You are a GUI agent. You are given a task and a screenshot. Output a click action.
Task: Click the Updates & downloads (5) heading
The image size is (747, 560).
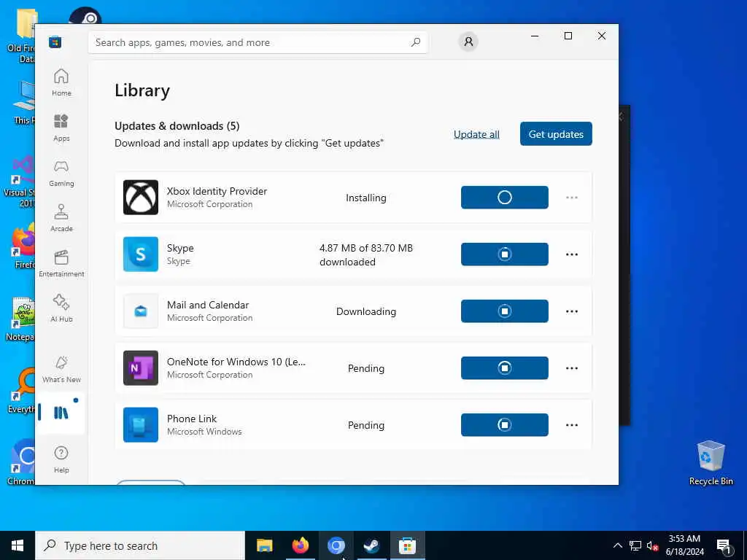(177, 125)
